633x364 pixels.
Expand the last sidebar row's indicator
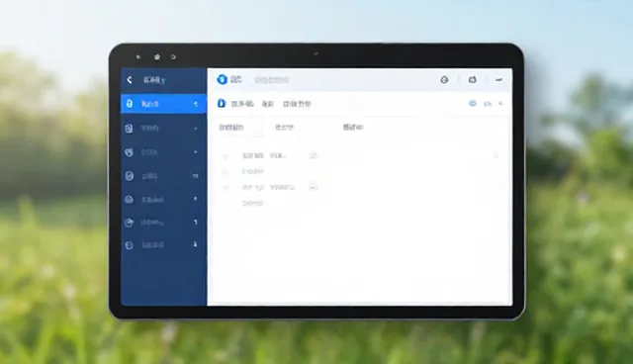pyautogui.click(x=196, y=244)
